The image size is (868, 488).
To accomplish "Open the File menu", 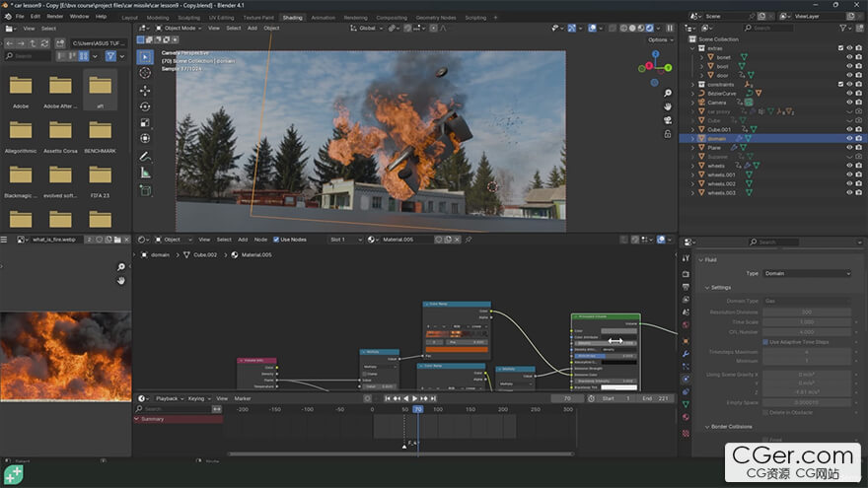I will pos(20,17).
